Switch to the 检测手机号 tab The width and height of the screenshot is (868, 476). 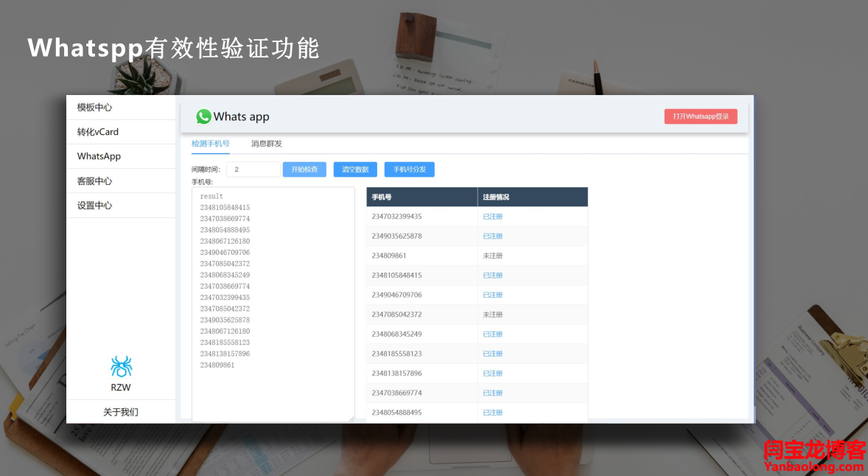tap(210, 144)
